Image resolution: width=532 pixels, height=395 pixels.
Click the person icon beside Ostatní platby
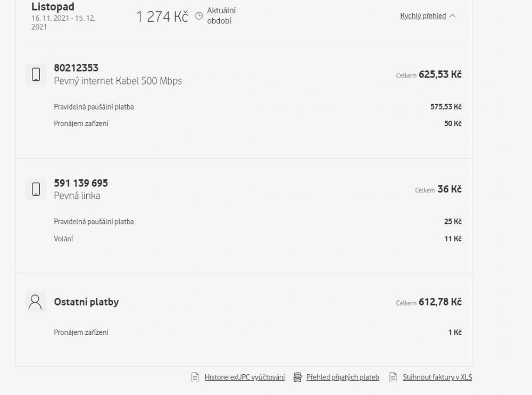pyautogui.click(x=36, y=302)
